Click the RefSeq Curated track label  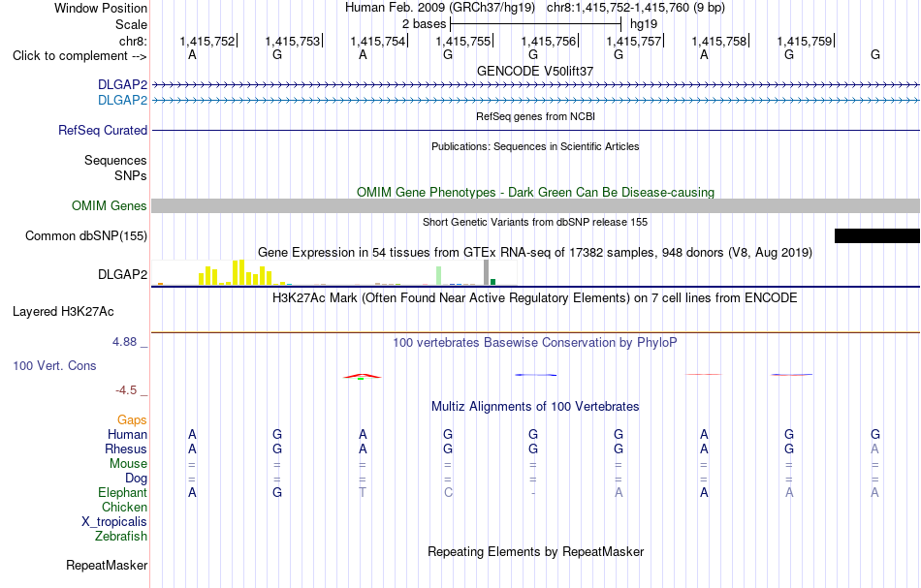click(102, 130)
